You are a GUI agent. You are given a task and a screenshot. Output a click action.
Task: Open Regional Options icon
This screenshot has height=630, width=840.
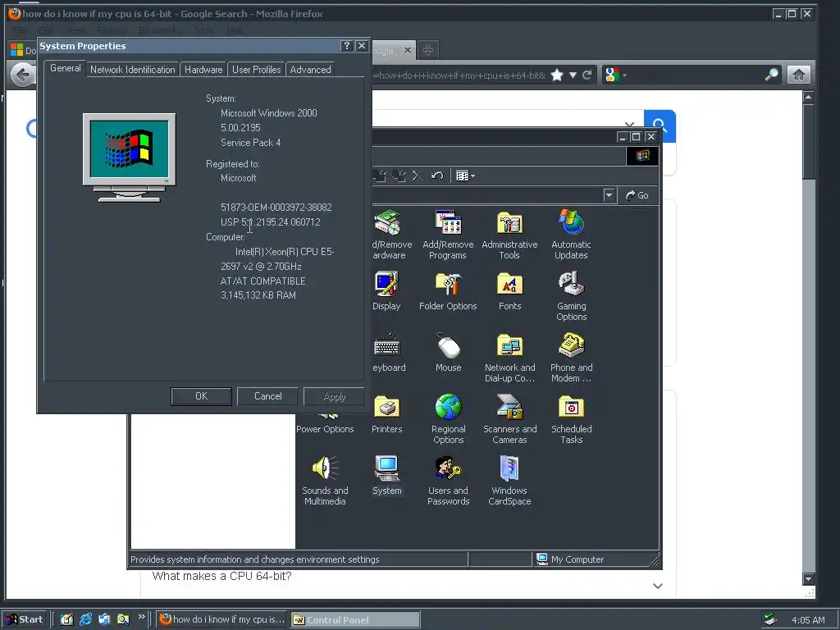pos(449,419)
